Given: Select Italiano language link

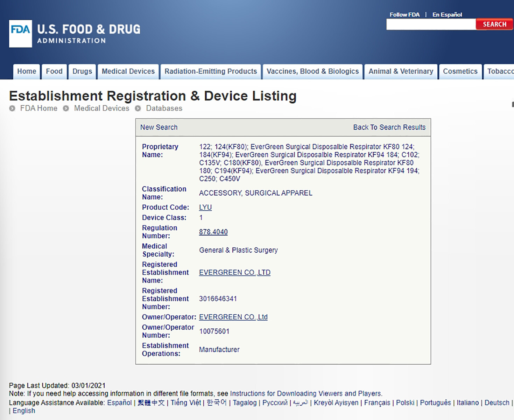Looking at the screenshot, I should click(x=468, y=402).
